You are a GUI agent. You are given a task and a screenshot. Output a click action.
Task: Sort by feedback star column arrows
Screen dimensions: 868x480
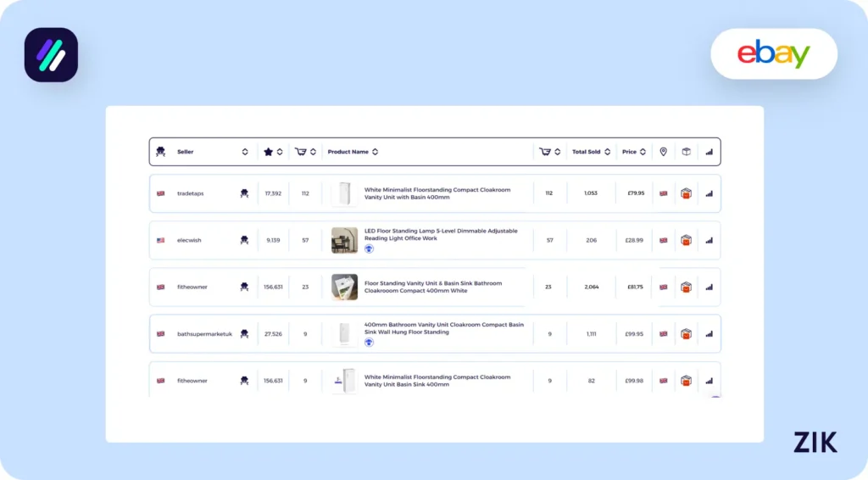(280, 152)
